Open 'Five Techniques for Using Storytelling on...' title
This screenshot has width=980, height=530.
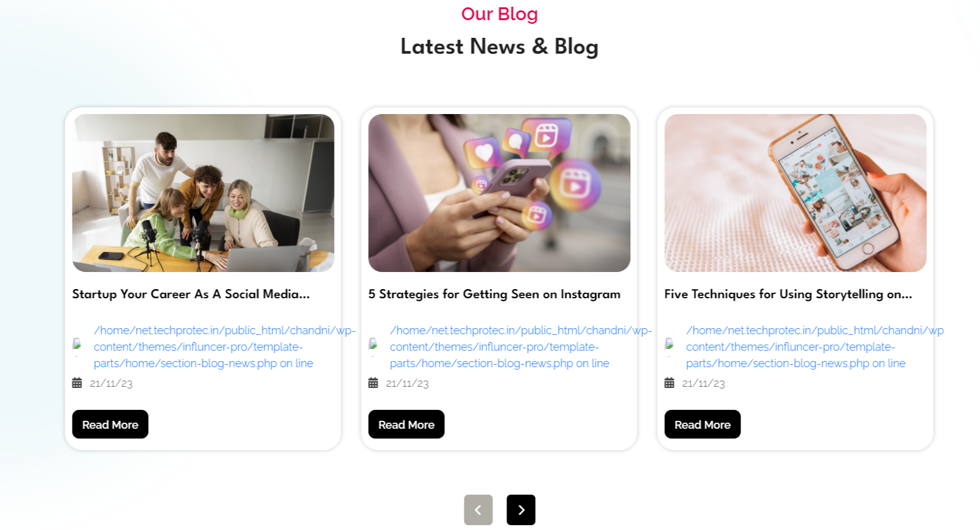[788, 294]
